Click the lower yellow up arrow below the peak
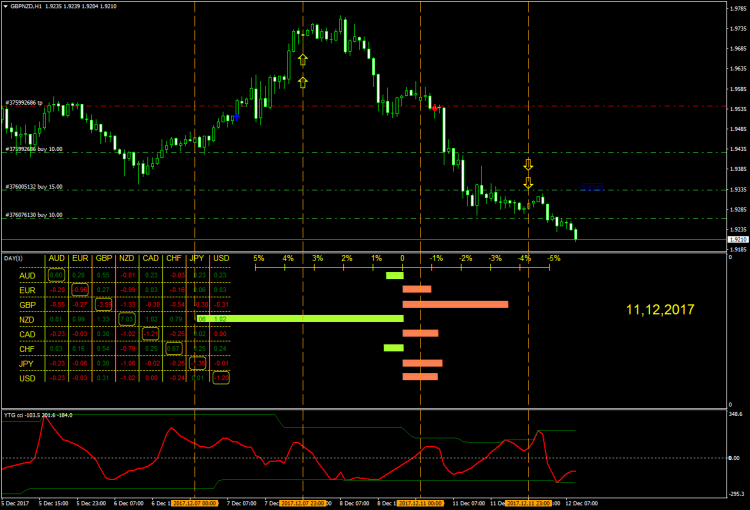The height and width of the screenshot is (510, 750). tap(302, 81)
